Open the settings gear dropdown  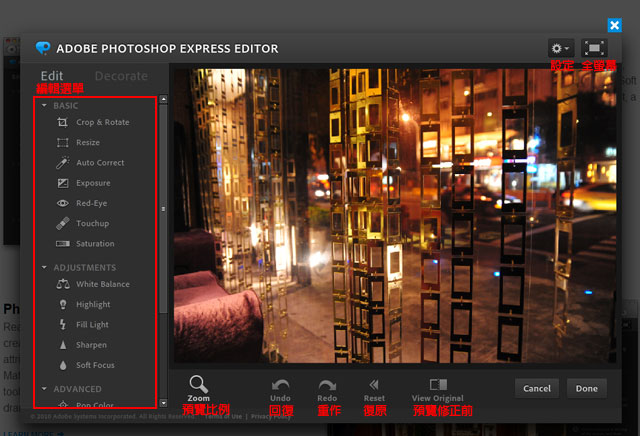(x=561, y=48)
